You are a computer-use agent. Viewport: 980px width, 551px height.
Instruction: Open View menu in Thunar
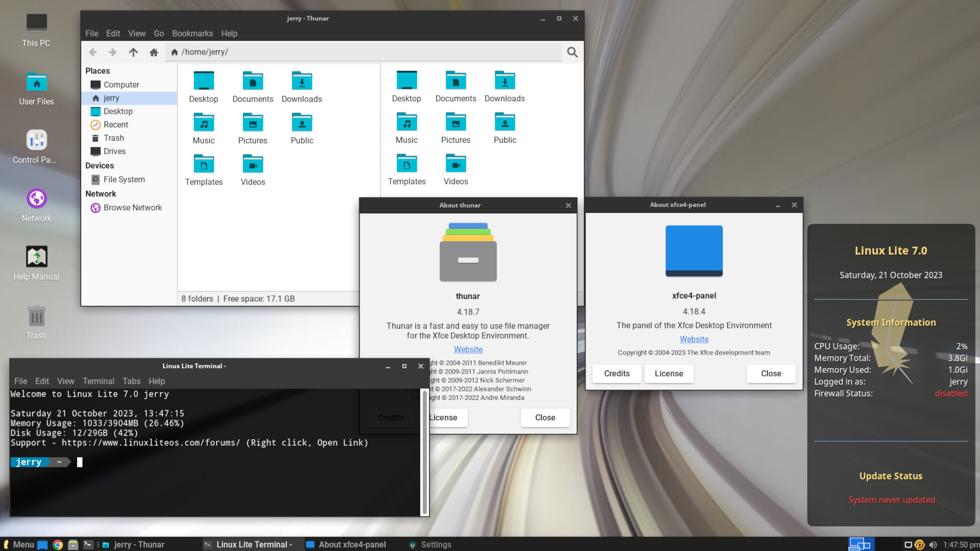point(137,34)
